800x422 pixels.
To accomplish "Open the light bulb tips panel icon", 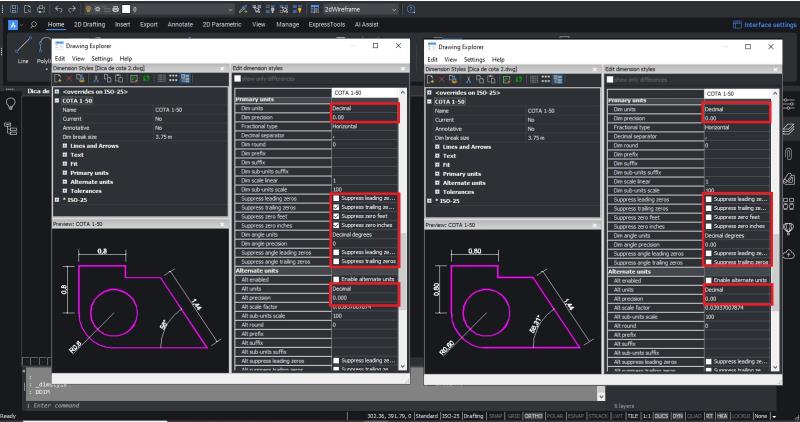I will [11, 103].
